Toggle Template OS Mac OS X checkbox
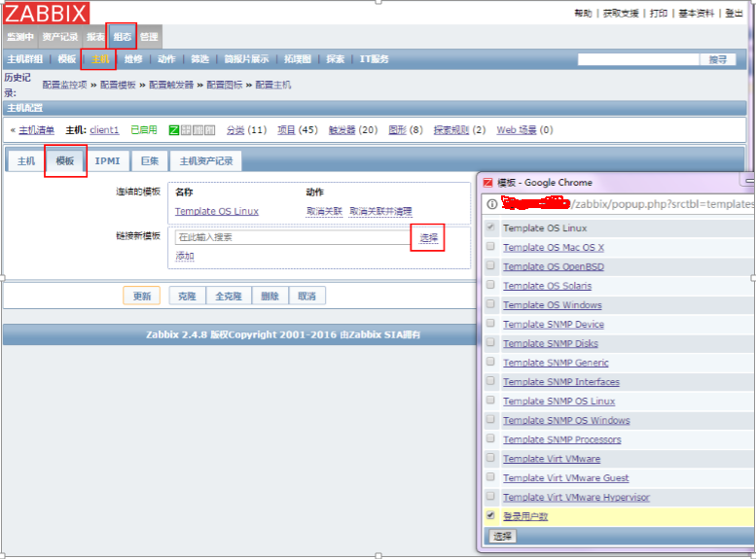Viewport: 756px width, 559px height. point(490,246)
